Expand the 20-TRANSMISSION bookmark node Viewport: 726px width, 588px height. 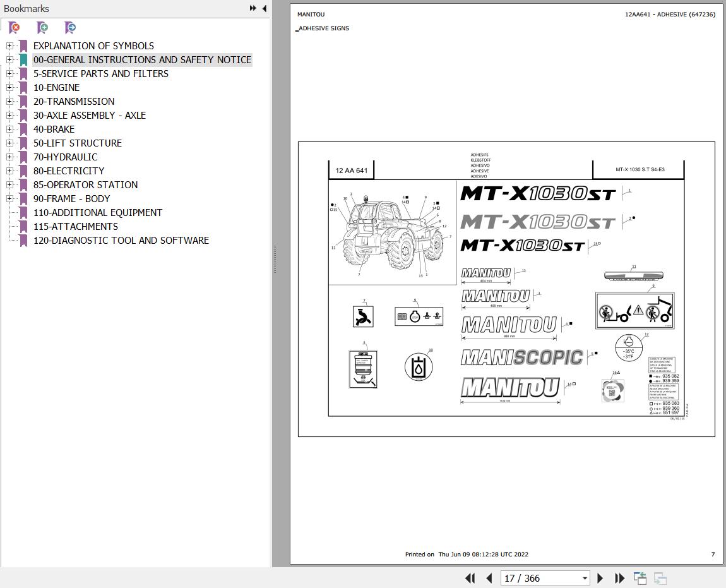coord(9,102)
